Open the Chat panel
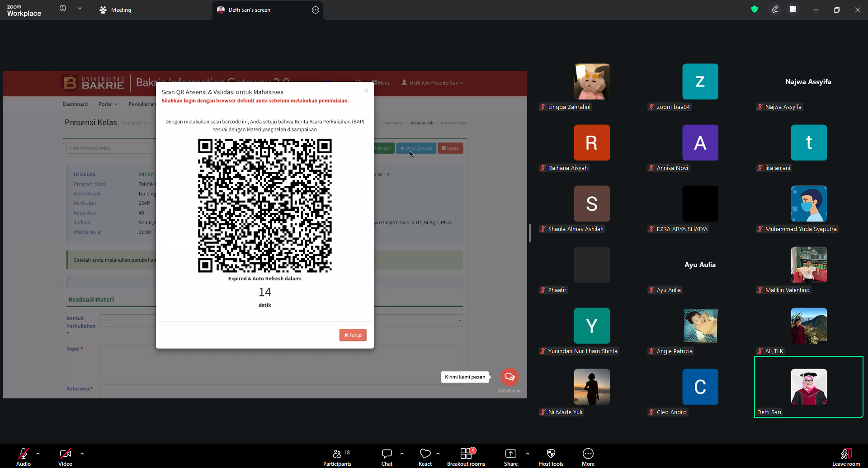Viewport: 868px width, 468px height. [x=387, y=457]
